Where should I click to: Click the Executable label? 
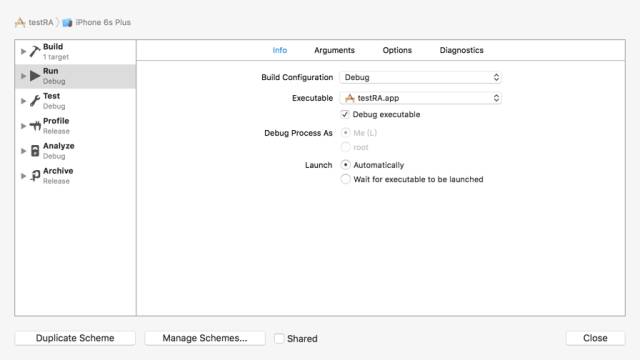tap(312, 98)
